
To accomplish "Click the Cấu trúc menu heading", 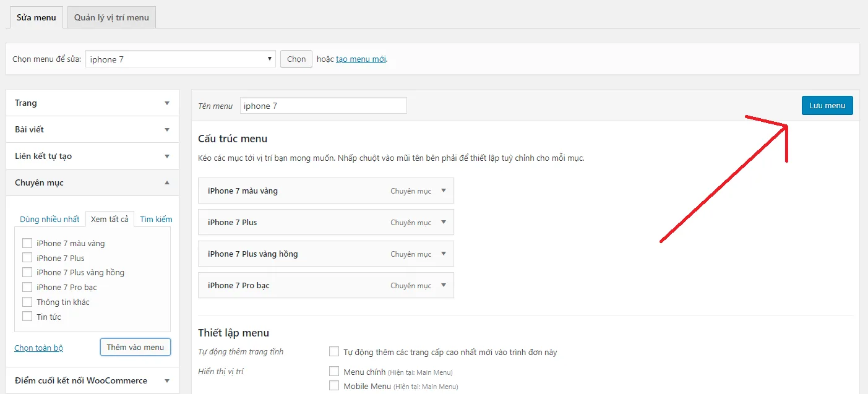I will pos(233,139).
